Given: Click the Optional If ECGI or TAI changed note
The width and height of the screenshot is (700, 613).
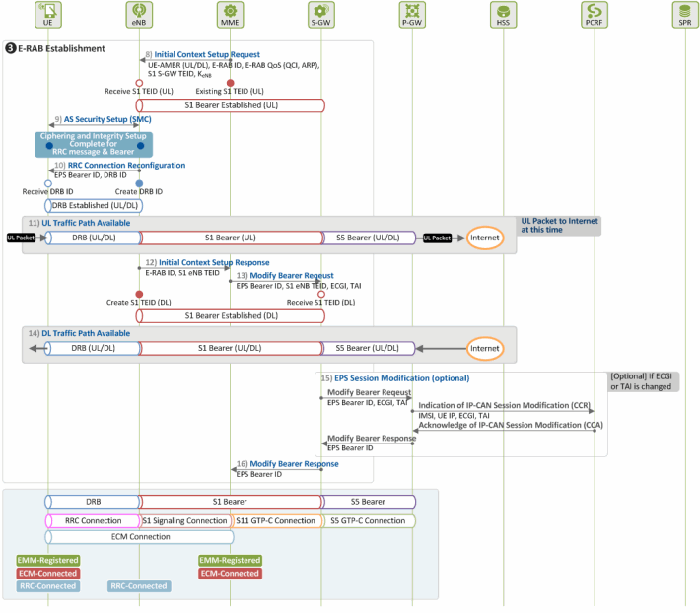Looking at the screenshot, I should pyautogui.click(x=642, y=382).
